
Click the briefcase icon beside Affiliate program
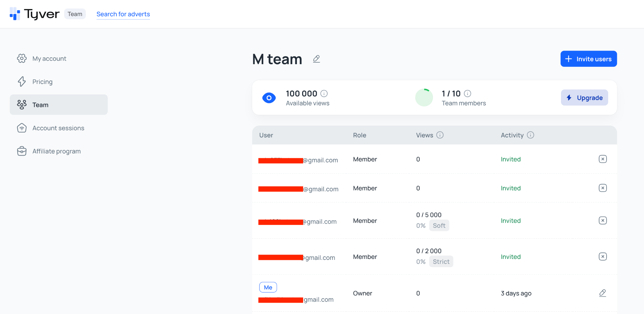point(22,151)
